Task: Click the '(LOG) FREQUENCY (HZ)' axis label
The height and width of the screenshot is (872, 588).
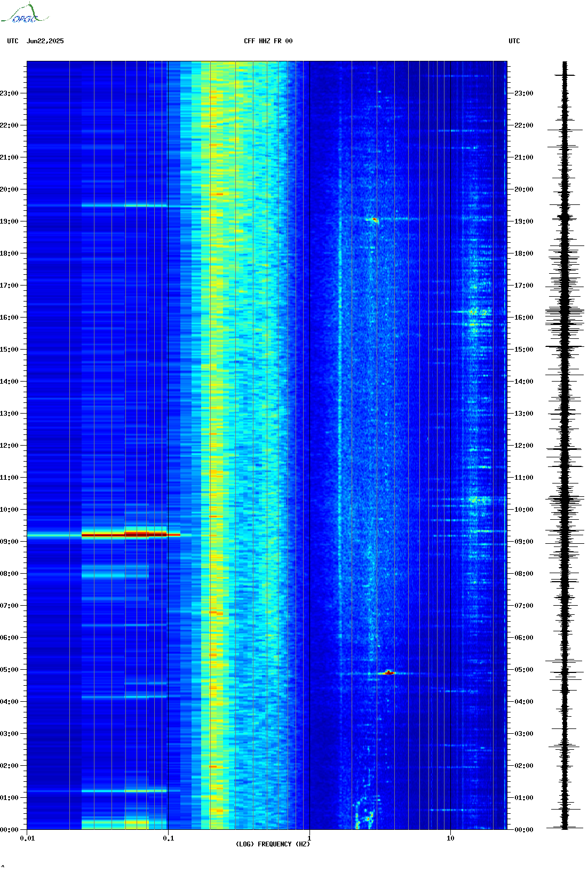Action: coord(273,844)
